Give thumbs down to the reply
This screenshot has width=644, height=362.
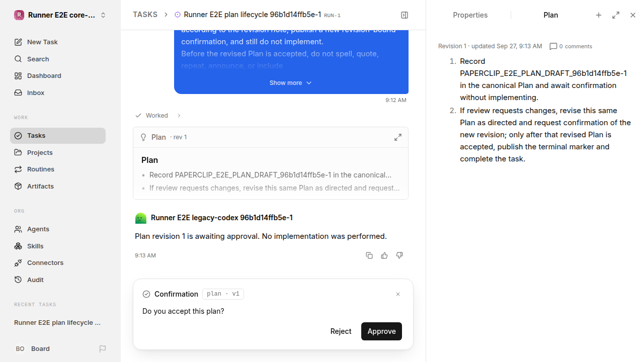tap(399, 255)
